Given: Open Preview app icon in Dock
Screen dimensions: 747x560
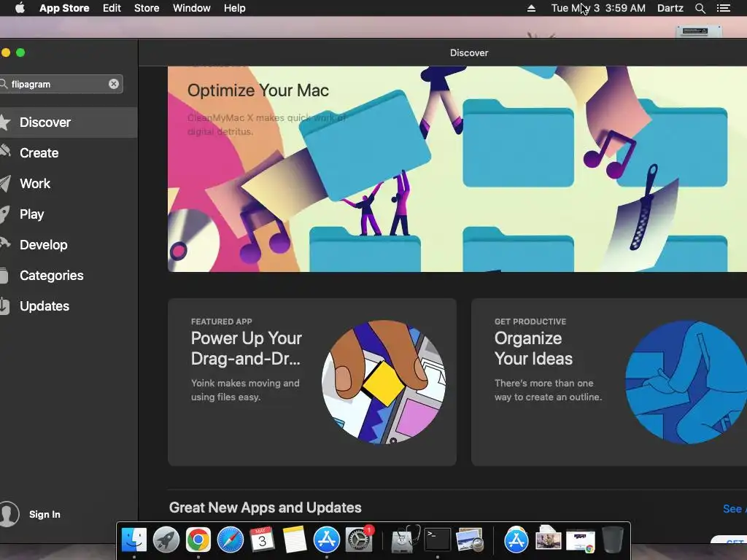Looking at the screenshot, I should point(470,540).
